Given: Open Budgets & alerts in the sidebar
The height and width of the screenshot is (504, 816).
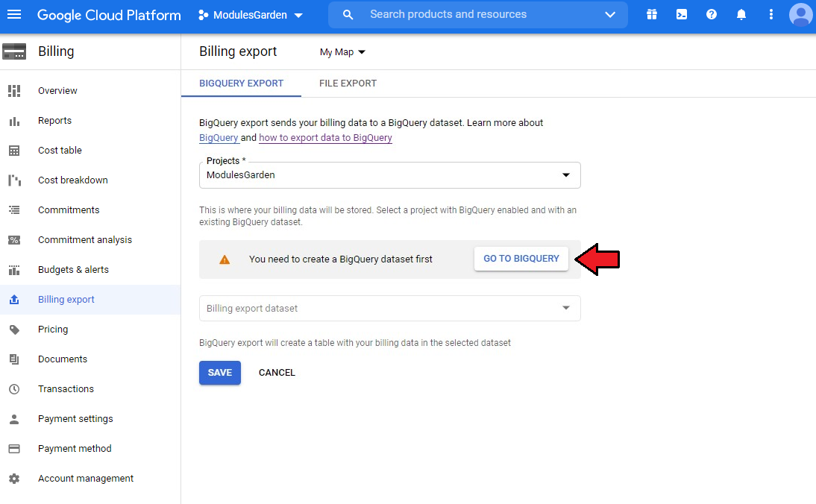Looking at the screenshot, I should pos(73,269).
